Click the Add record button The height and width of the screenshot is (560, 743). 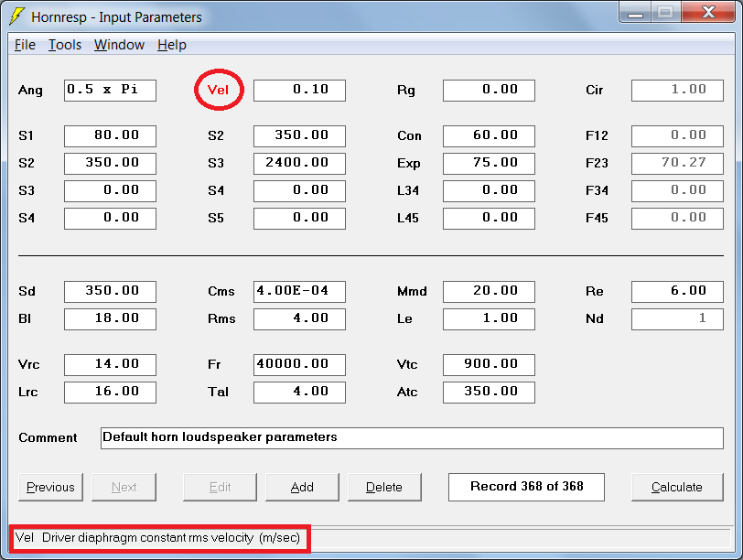(302, 487)
